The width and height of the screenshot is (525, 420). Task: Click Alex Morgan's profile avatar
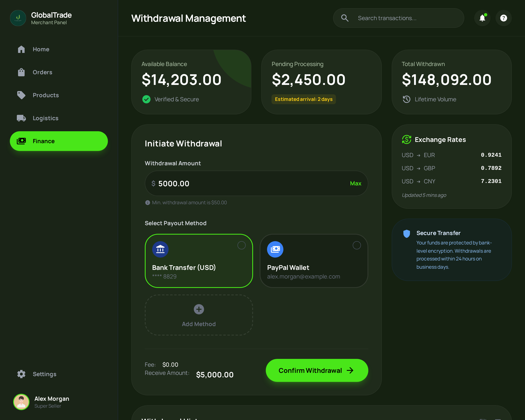point(21,402)
